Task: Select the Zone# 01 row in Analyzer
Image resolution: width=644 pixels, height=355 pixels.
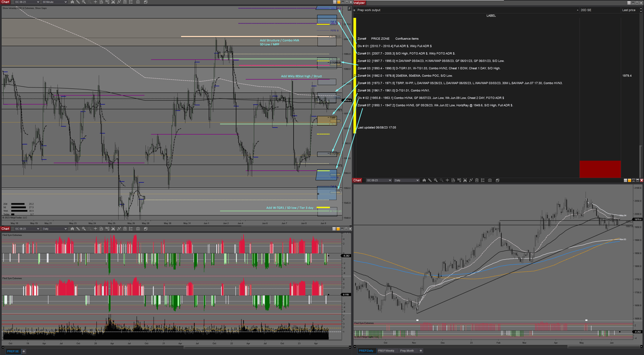Action: 406,54
